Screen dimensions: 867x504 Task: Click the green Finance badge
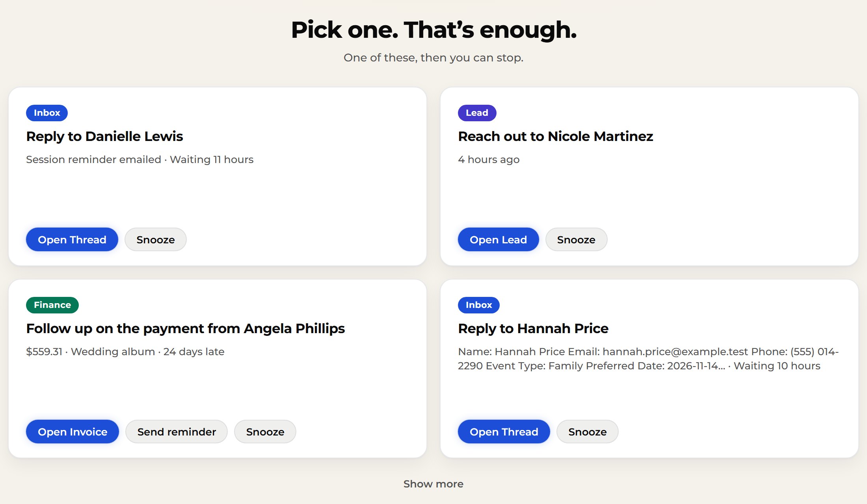pos(52,305)
